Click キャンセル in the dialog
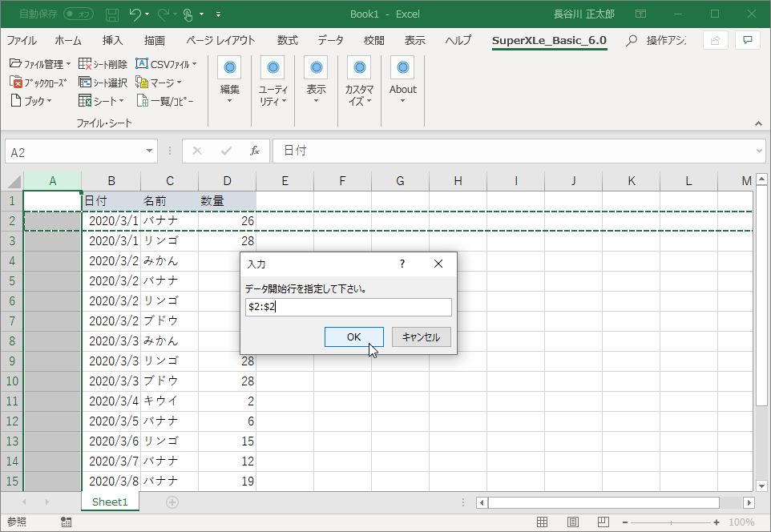 422,337
